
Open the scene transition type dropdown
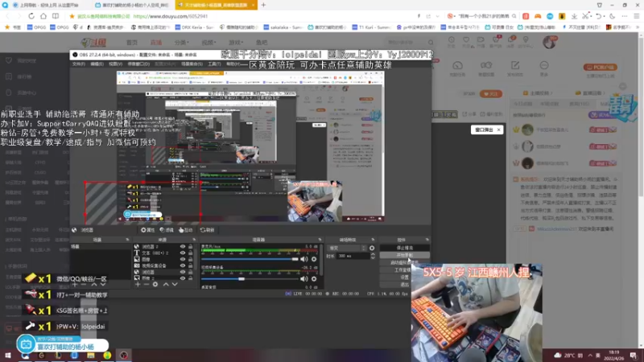(347, 248)
